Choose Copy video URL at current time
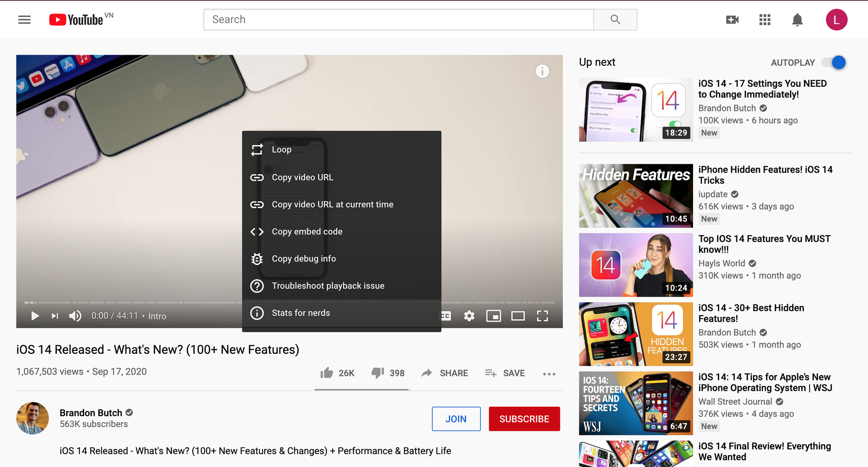Screen dimensions: 868x467 (332, 204)
